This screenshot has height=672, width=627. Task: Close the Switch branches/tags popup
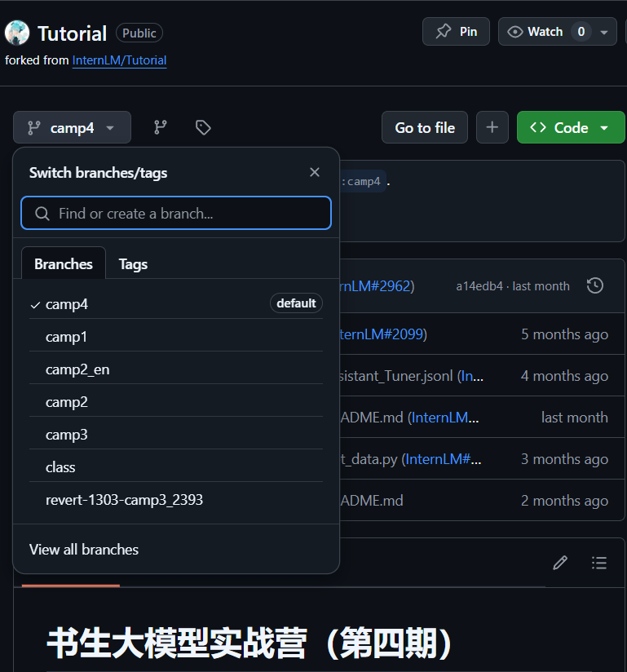[315, 172]
